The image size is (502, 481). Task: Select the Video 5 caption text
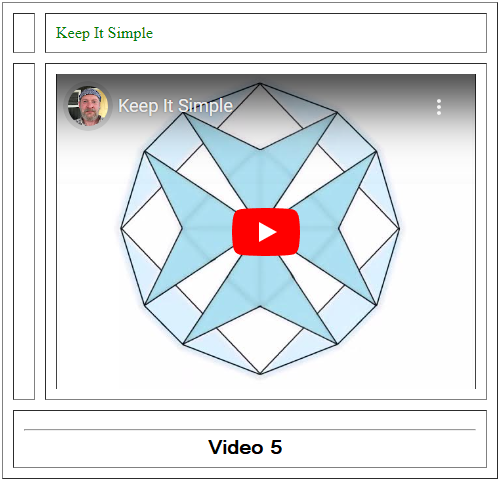245,447
